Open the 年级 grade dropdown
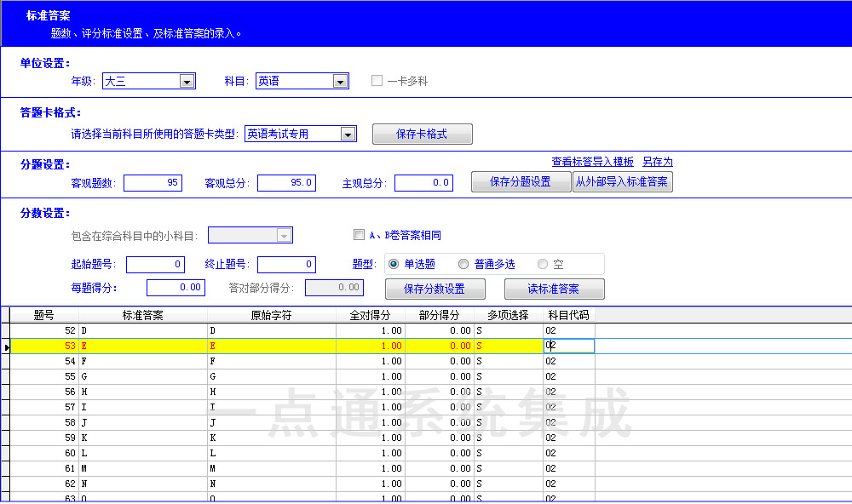The width and height of the screenshot is (852, 504). [x=187, y=82]
